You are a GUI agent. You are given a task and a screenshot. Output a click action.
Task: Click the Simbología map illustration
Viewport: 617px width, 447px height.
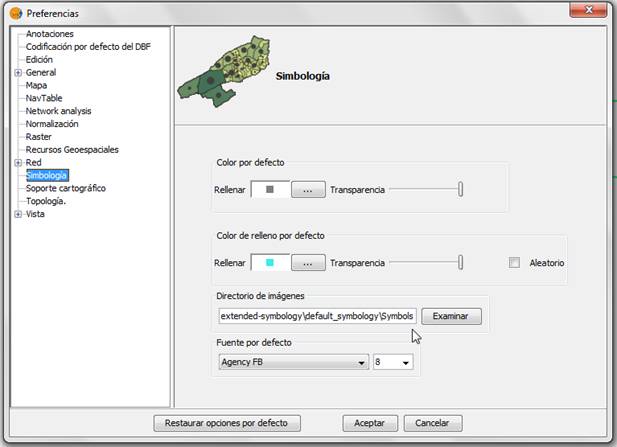pyautogui.click(x=224, y=72)
